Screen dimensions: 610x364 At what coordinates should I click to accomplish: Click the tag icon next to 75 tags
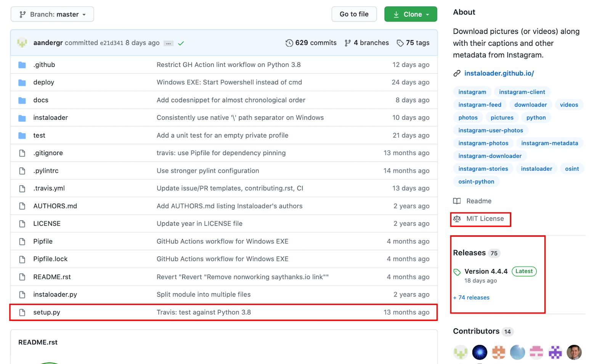pos(400,43)
